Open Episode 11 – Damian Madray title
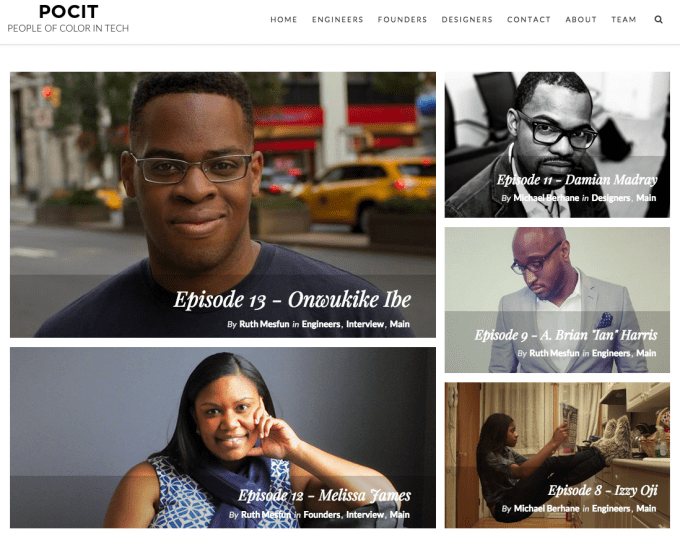The image size is (680, 537). [x=577, y=180]
